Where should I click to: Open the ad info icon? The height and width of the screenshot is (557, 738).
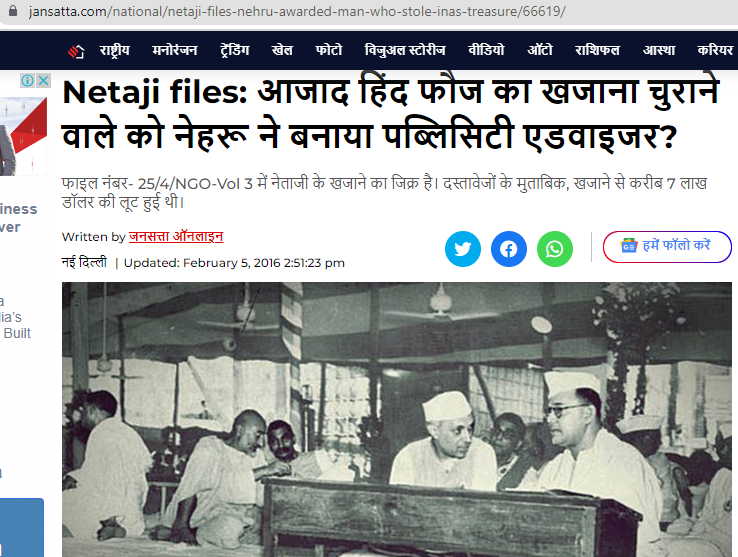point(28,81)
